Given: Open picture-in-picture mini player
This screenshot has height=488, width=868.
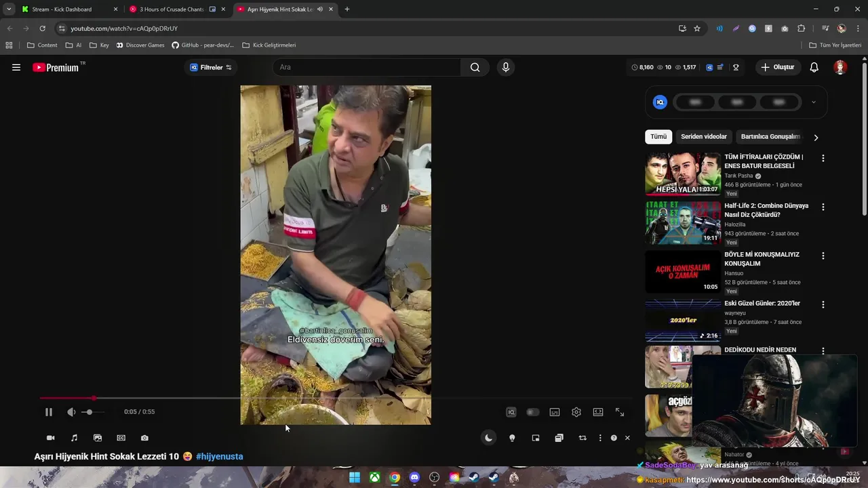Looking at the screenshot, I should pyautogui.click(x=536, y=438).
